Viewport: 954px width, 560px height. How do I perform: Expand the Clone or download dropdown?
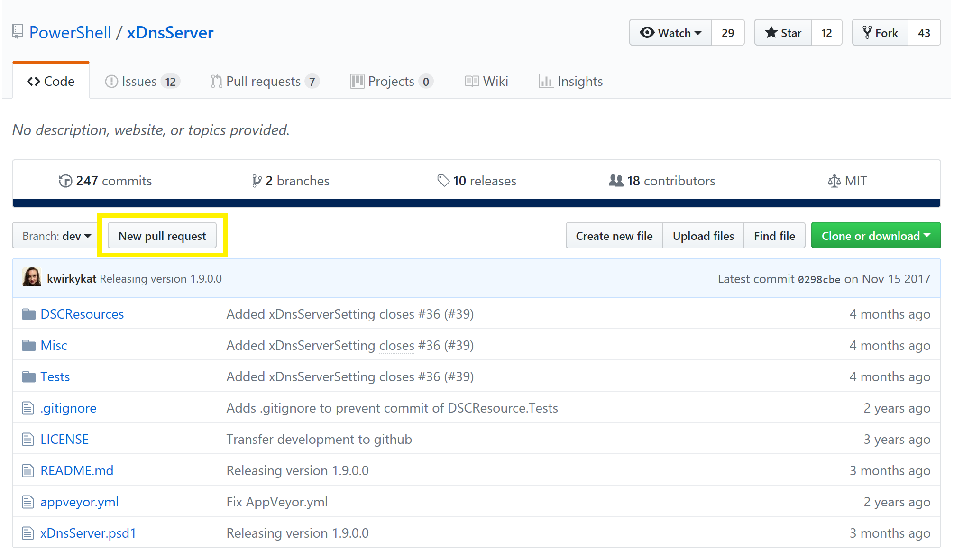pos(875,236)
